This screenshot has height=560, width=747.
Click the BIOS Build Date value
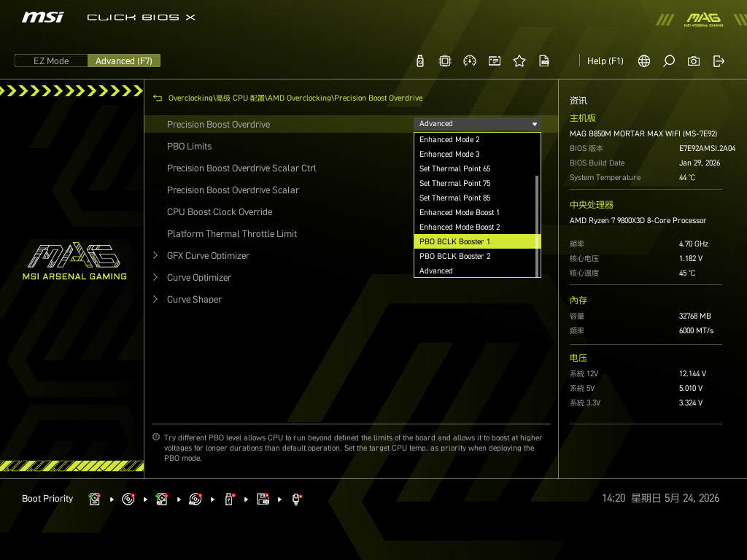700,163
